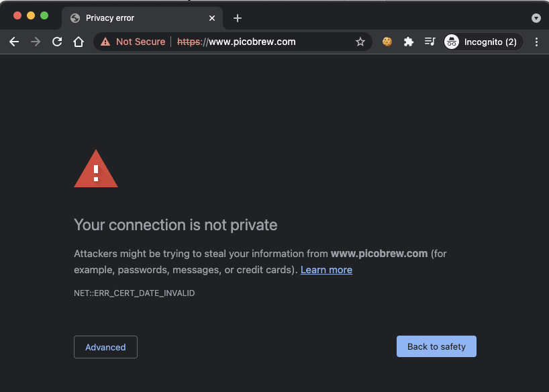Viewport: 549px width, 392px height.
Task: Open the Chrome three-dot menu
Action: (536, 42)
